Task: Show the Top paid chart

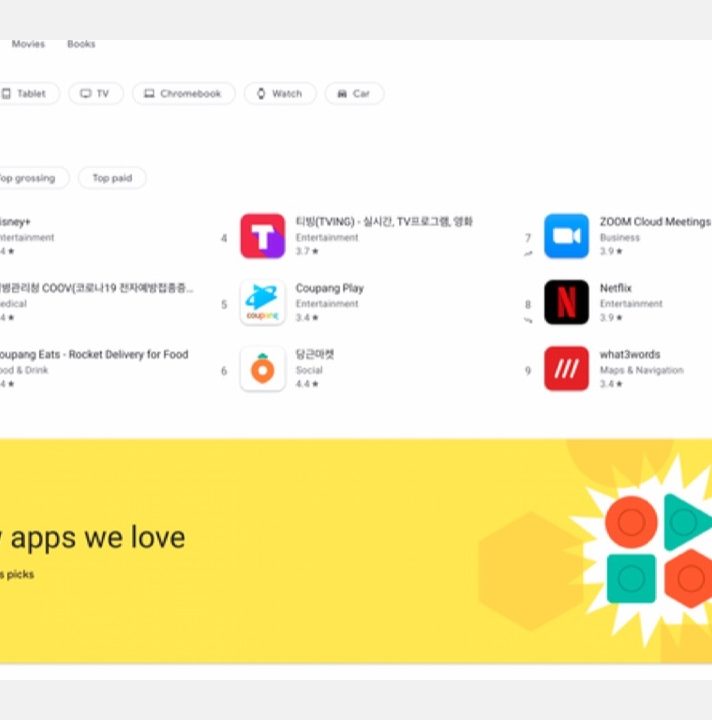Action: pyautogui.click(x=112, y=178)
